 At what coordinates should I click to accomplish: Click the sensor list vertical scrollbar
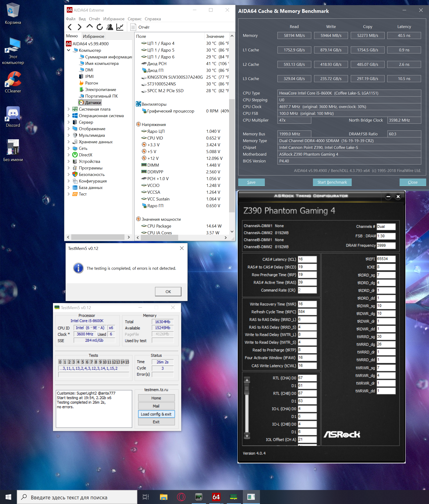pyautogui.click(x=232, y=156)
